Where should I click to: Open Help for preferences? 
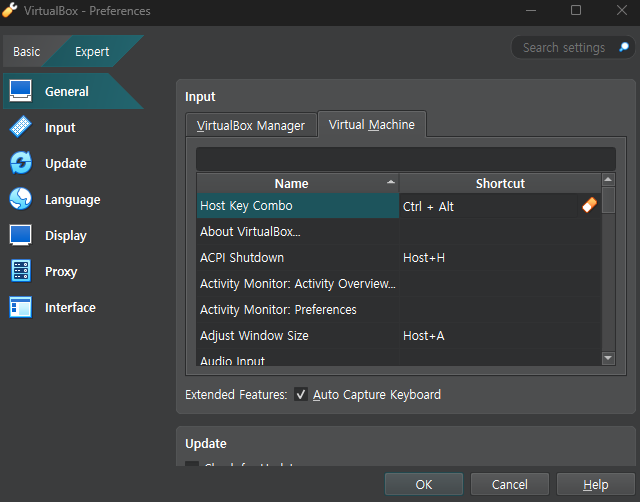click(596, 484)
